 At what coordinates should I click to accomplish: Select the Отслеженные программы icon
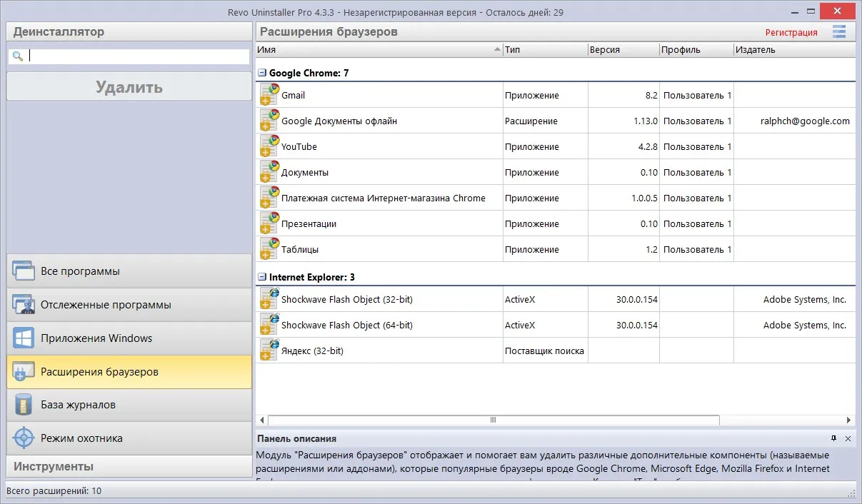24,305
